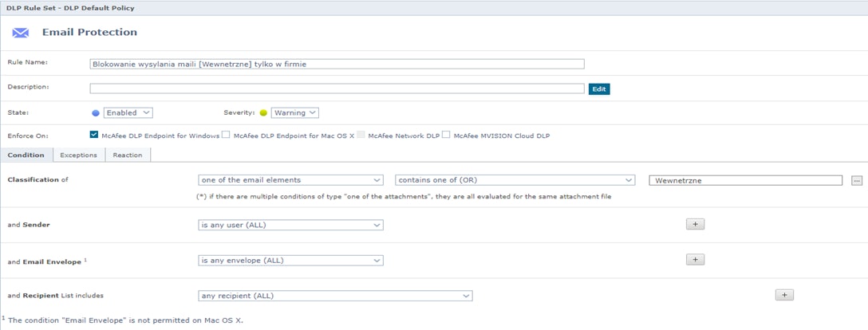The height and width of the screenshot is (330, 868).
Task: Open the classification browse ellipsis button
Action: (x=857, y=181)
